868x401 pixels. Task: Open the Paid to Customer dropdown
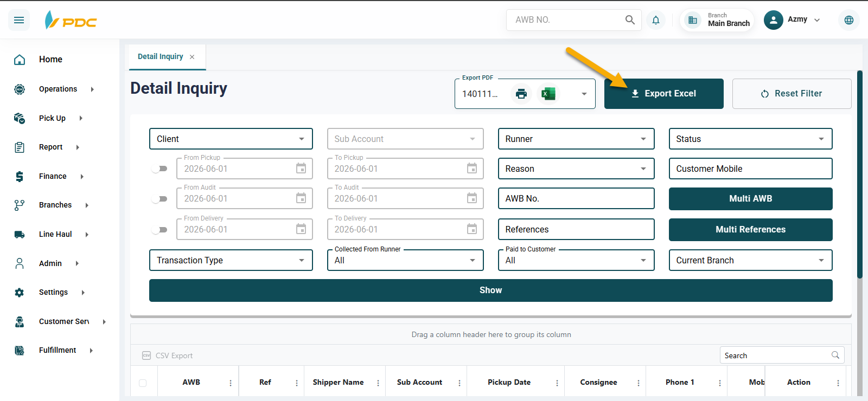[x=576, y=260]
